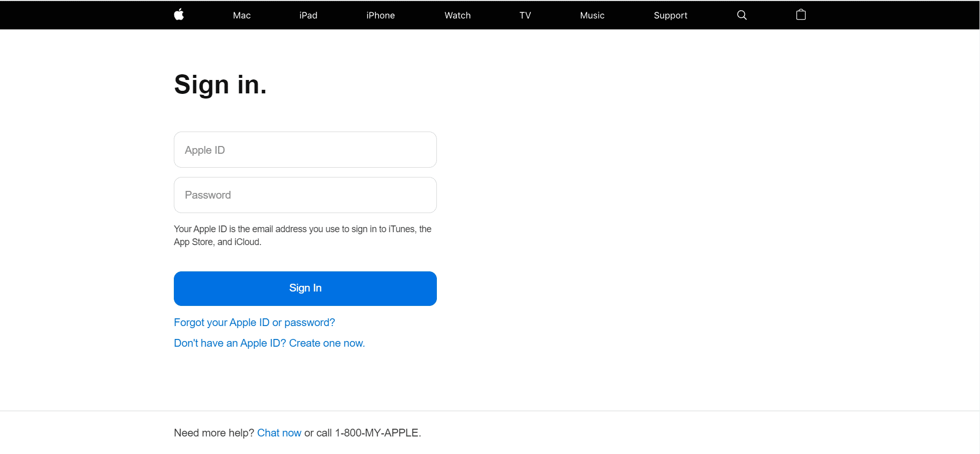Open the TV navigation item
This screenshot has width=980, height=454.
[x=525, y=15]
